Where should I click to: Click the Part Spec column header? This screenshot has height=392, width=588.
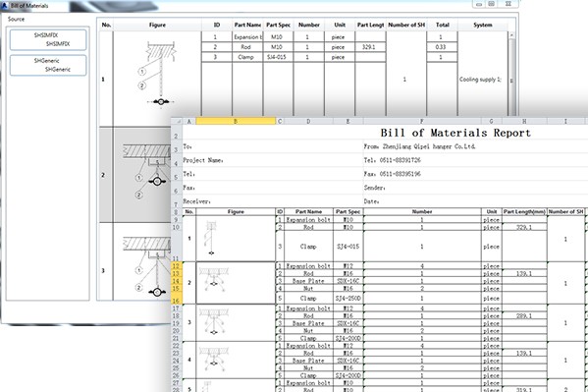pyautogui.click(x=278, y=25)
